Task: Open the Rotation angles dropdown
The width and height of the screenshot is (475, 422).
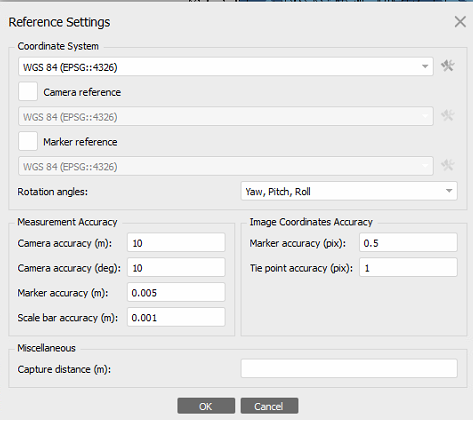Action: point(349,191)
